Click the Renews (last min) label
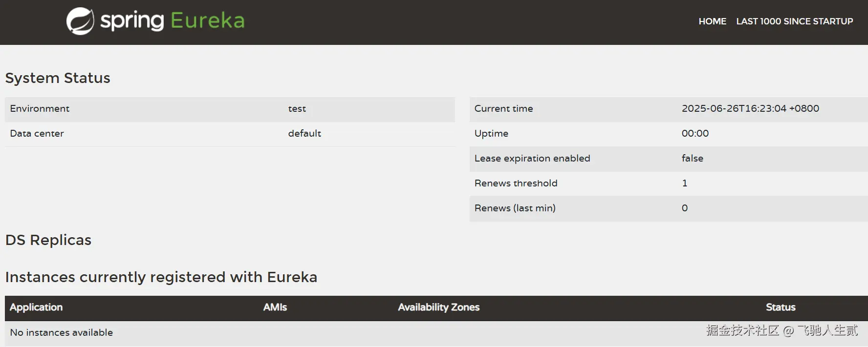The image size is (868, 347). point(515,208)
